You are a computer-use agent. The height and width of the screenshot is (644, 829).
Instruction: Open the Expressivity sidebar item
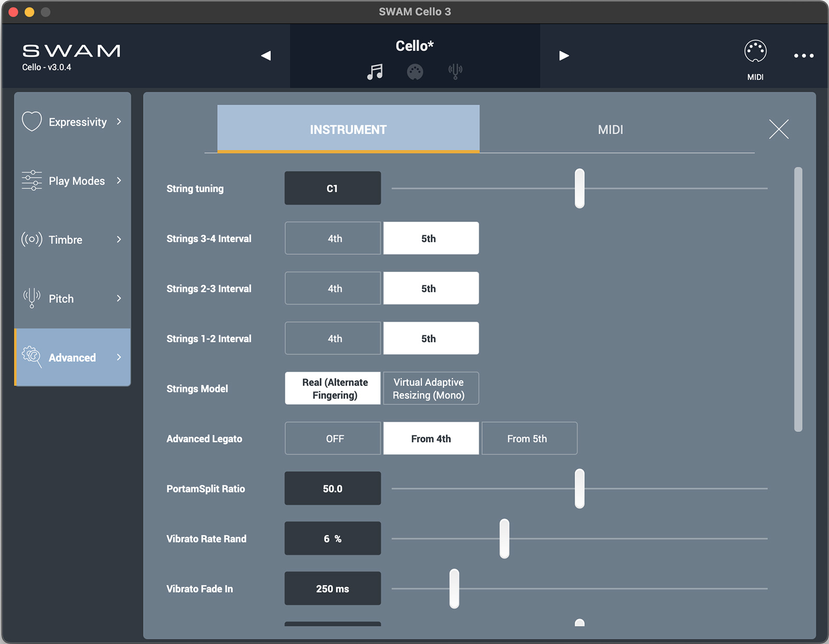pos(73,122)
